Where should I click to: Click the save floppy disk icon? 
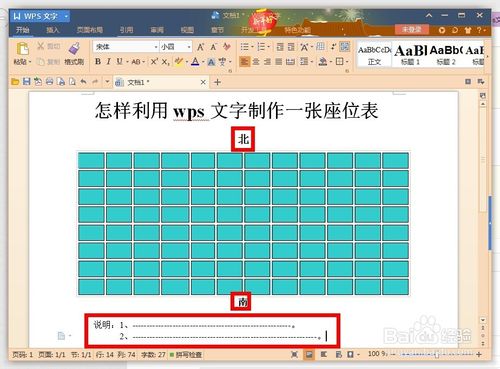click(x=27, y=81)
